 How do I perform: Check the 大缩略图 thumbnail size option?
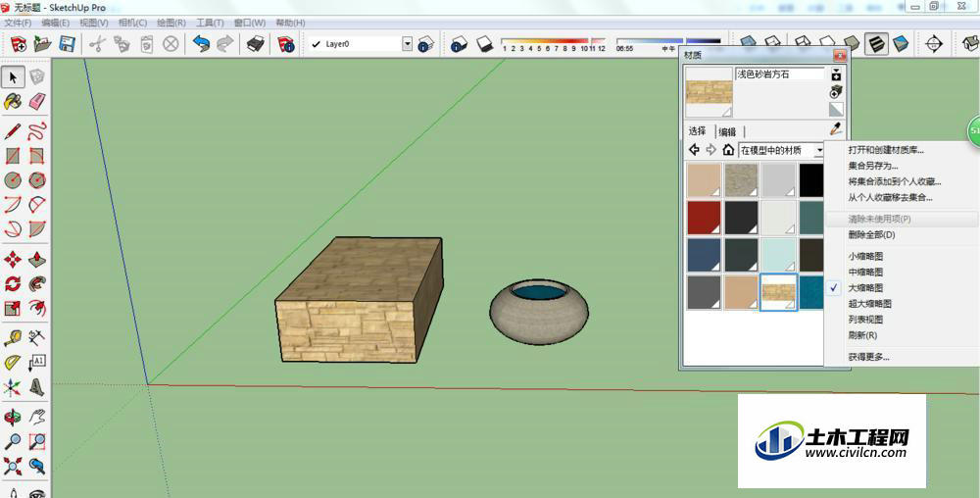point(865,288)
